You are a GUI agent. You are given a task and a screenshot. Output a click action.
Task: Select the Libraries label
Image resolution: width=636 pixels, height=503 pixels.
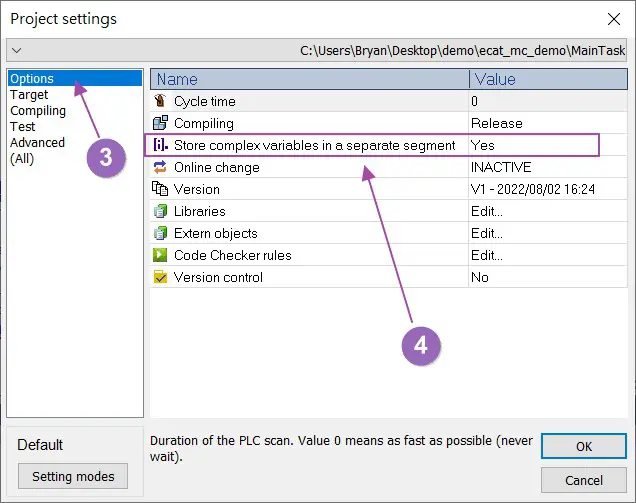200,211
